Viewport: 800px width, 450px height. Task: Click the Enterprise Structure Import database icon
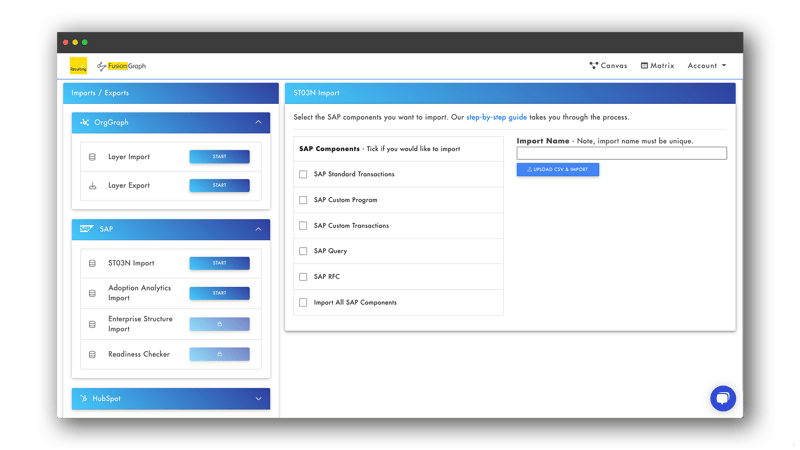[x=92, y=324]
